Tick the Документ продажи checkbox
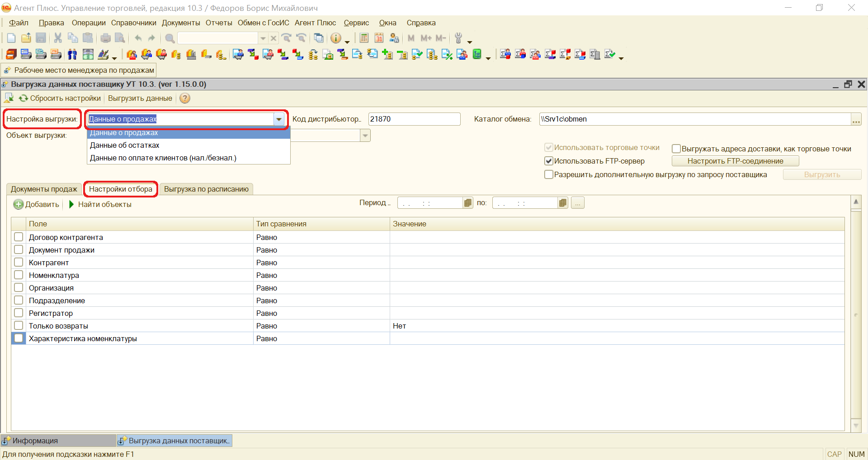 [19, 249]
